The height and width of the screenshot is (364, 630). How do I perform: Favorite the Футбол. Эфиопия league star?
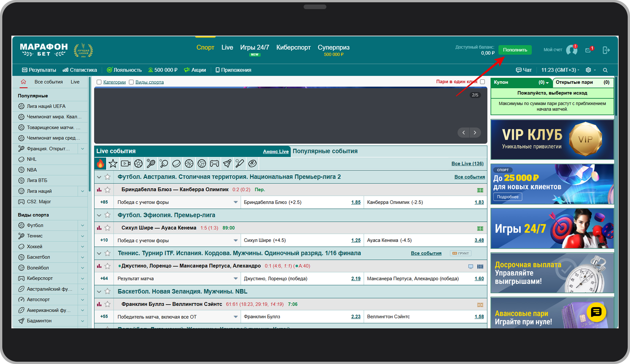click(108, 215)
